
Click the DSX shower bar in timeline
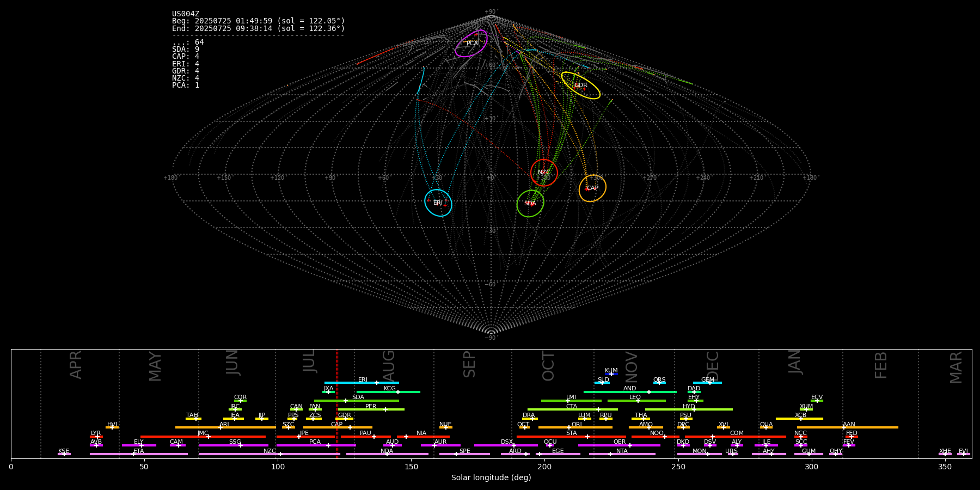click(506, 445)
